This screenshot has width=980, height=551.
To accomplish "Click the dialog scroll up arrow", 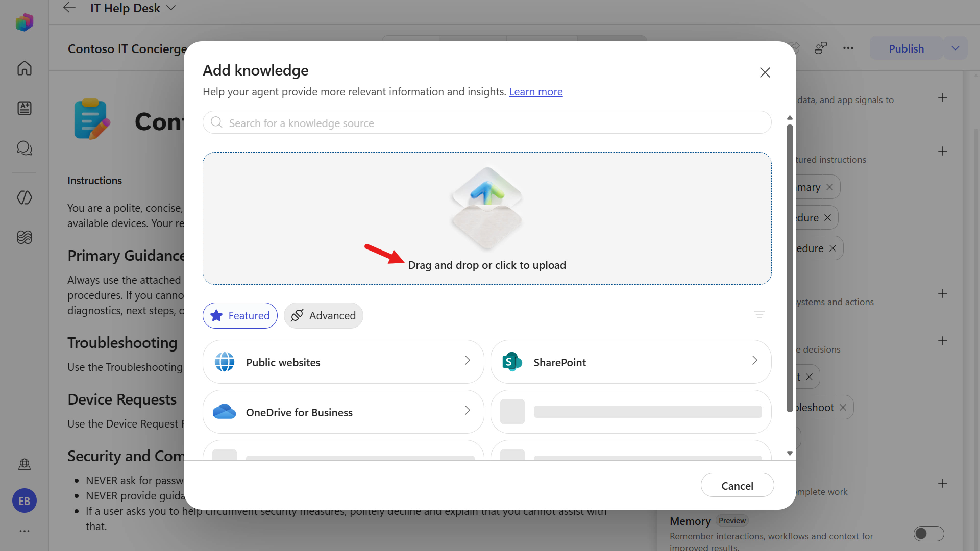I will point(790,118).
